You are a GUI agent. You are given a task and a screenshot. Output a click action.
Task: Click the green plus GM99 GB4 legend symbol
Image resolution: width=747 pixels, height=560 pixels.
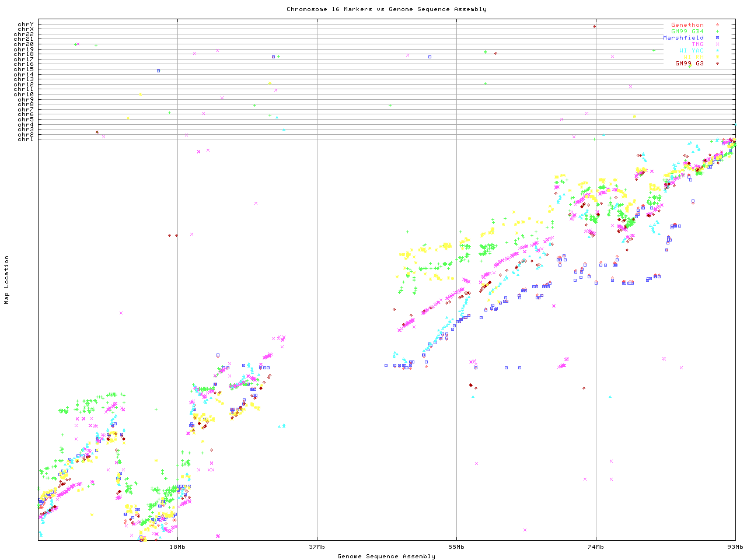[x=717, y=32]
